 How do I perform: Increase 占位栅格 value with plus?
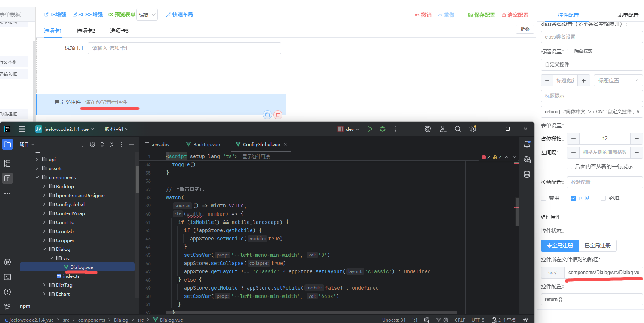637,139
